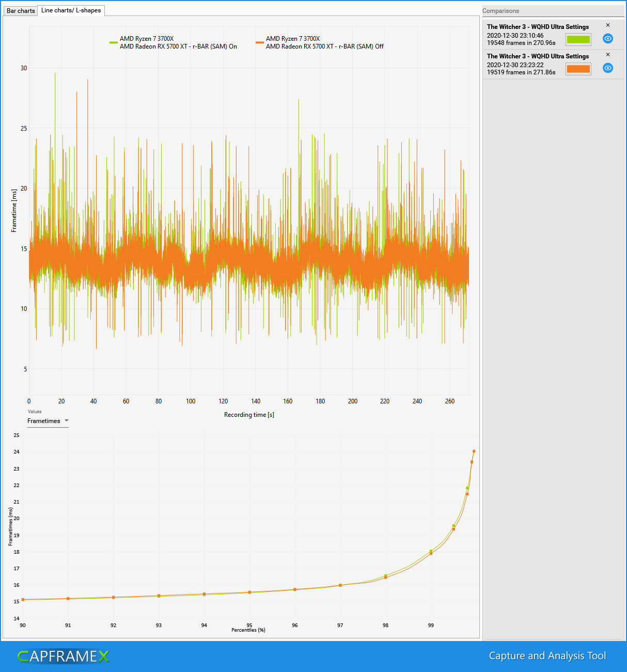The width and height of the screenshot is (627, 672).
Task: Open the Values combo box below the frametime chart
Action: pos(48,421)
